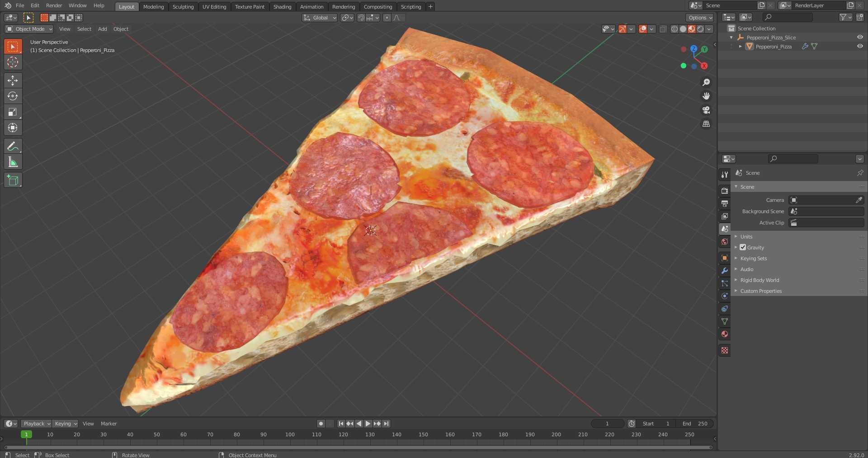868x458 pixels.
Task: Toggle viewport gizmos display
Action: pos(623,29)
